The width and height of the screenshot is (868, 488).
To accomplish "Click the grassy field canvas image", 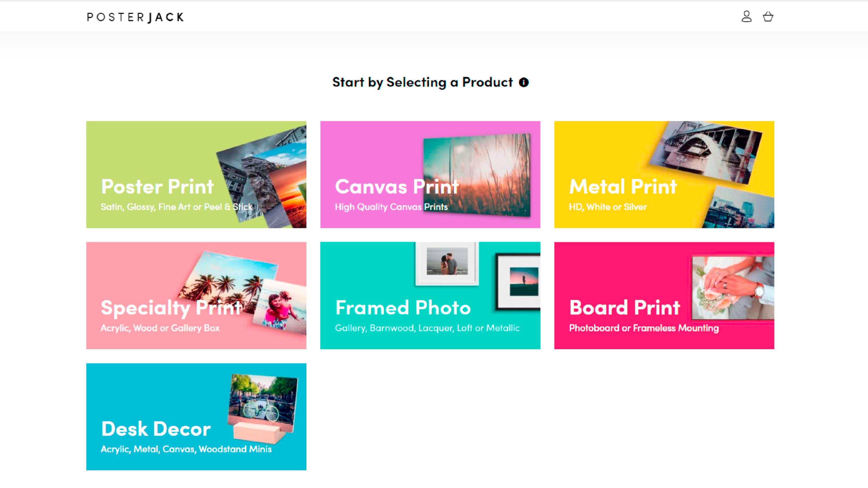I will [x=477, y=174].
